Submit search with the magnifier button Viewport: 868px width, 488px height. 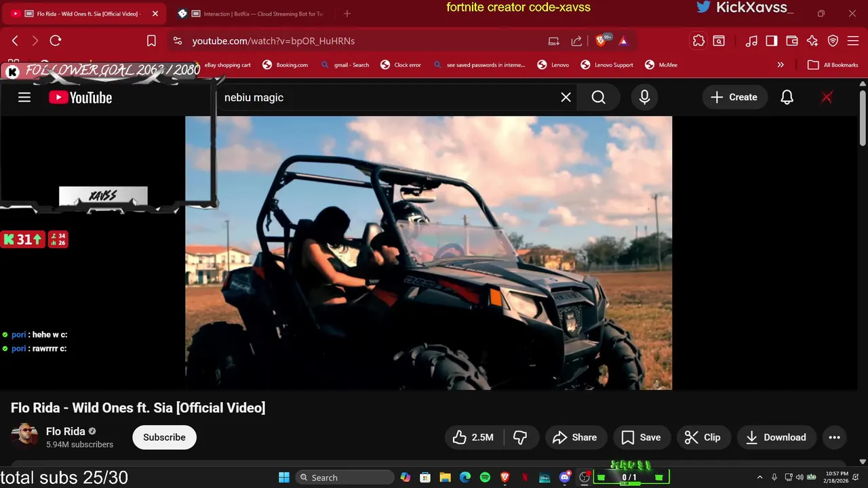[599, 98]
